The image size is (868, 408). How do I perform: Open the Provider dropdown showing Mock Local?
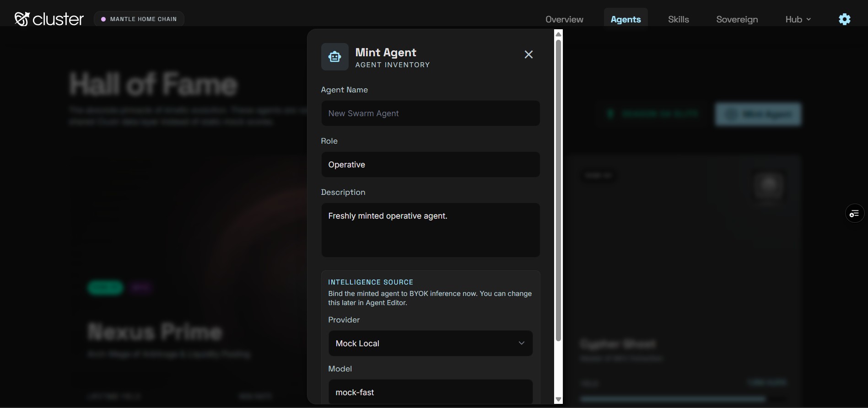[431, 344]
